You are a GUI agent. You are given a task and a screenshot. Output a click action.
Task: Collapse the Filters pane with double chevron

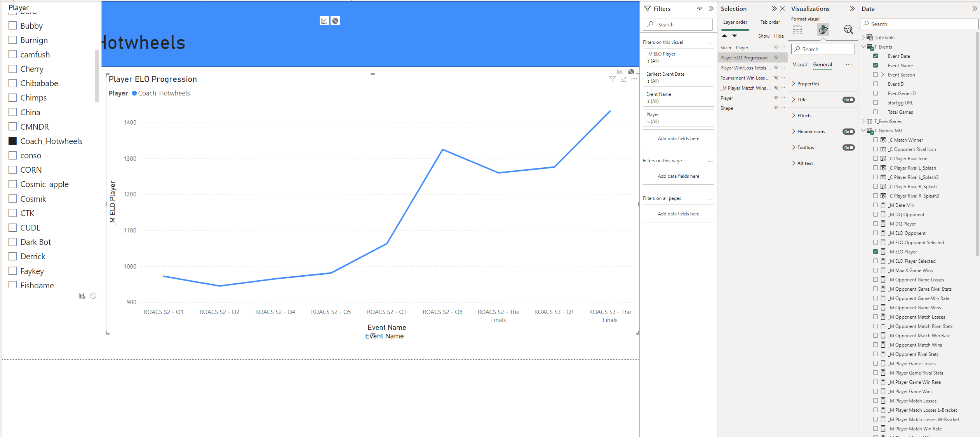711,9
